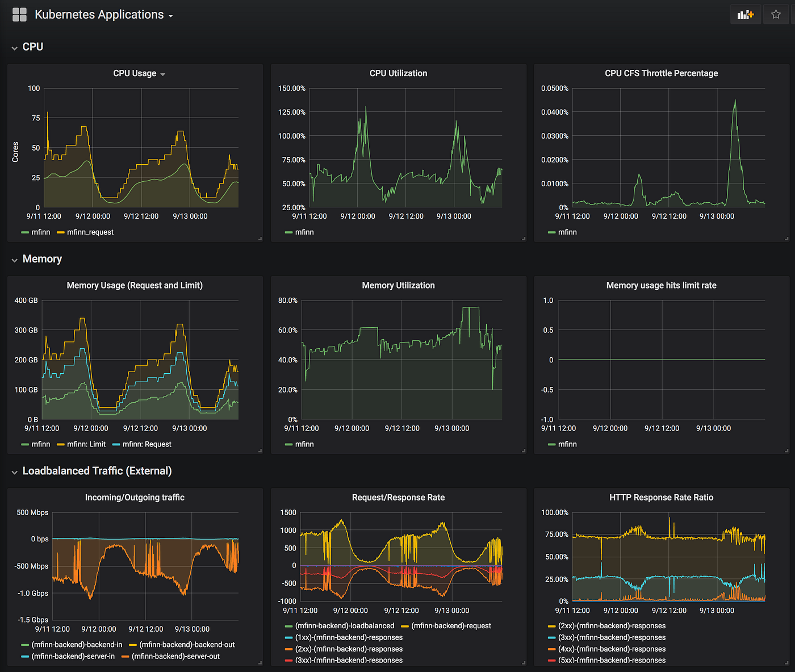Open the CPU Usage panel title menu
The width and height of the screenshot is (795, 672).
coord(139,73)
